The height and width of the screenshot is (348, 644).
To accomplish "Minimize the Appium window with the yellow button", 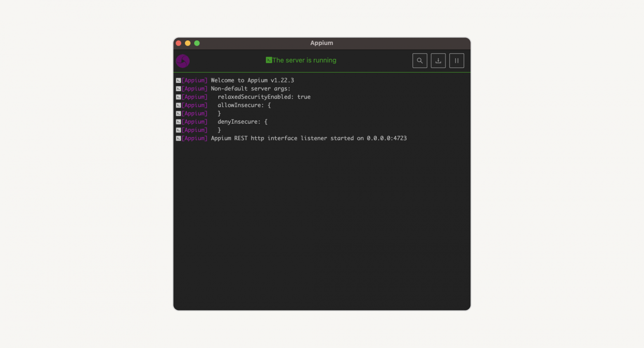I will click(187, 43).
